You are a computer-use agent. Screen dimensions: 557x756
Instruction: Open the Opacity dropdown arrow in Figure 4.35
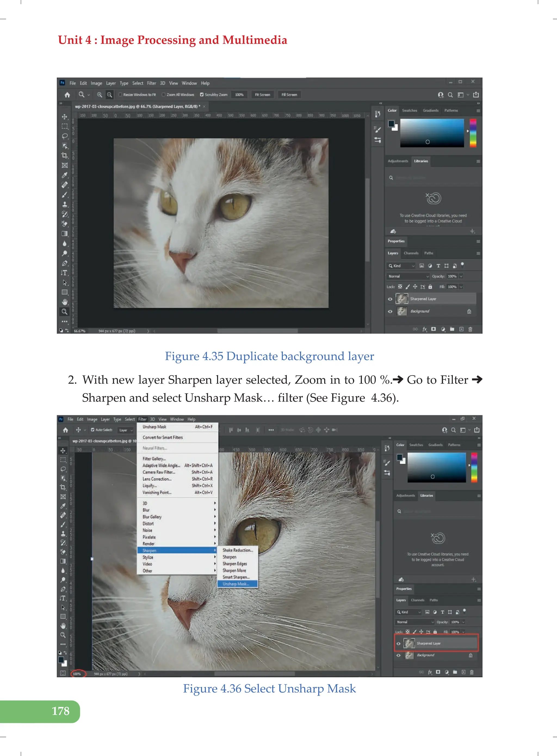tap(461, 276)
